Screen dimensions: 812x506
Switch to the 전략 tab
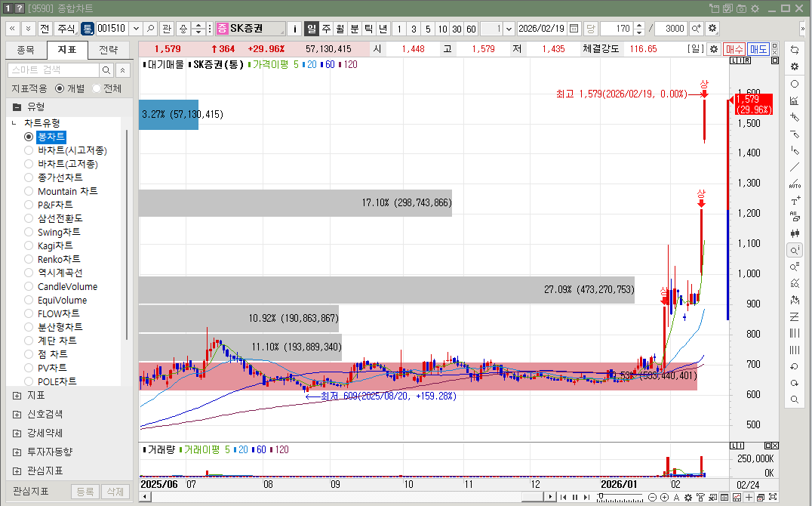tap(108, 50)
